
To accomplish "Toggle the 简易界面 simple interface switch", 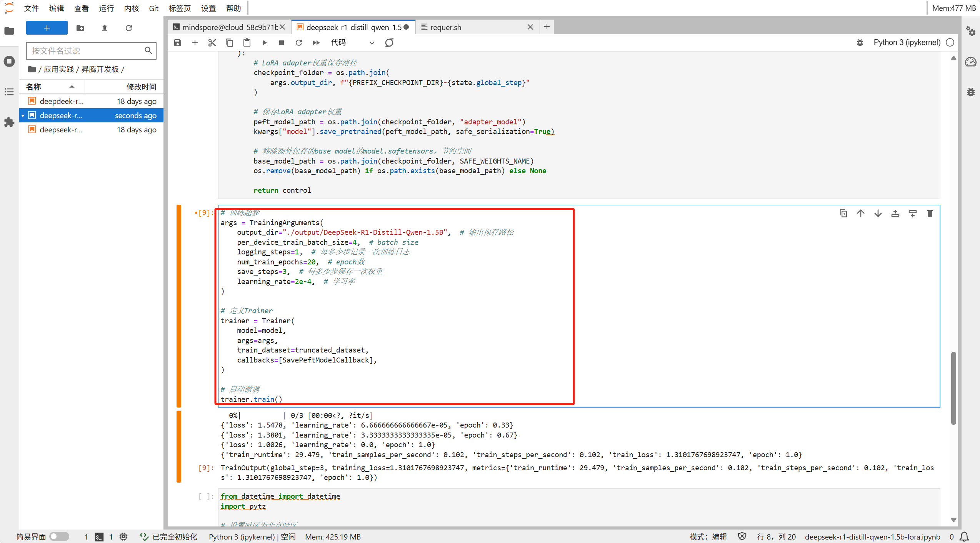I will point(59,536).
